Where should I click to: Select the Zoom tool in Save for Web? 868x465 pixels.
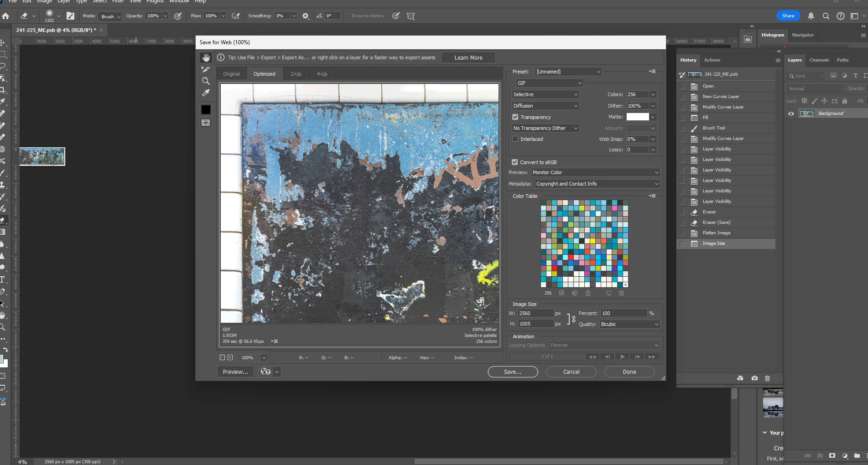tap(206, 81)
